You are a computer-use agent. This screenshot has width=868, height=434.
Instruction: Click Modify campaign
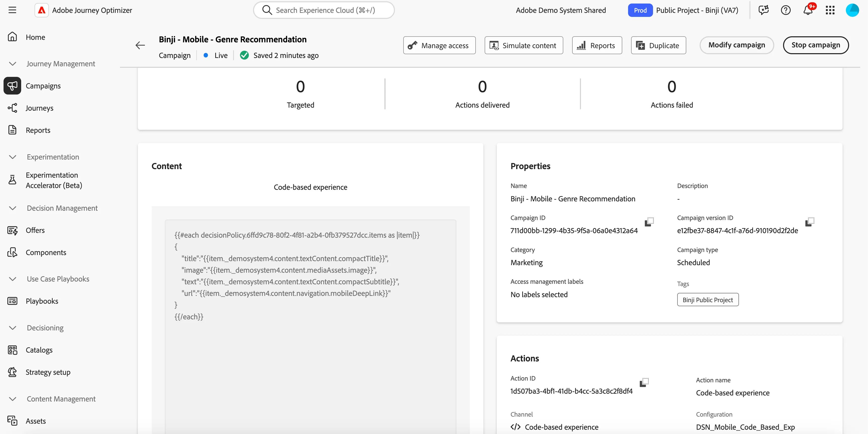pyautogui.click(x=737, y=45)
